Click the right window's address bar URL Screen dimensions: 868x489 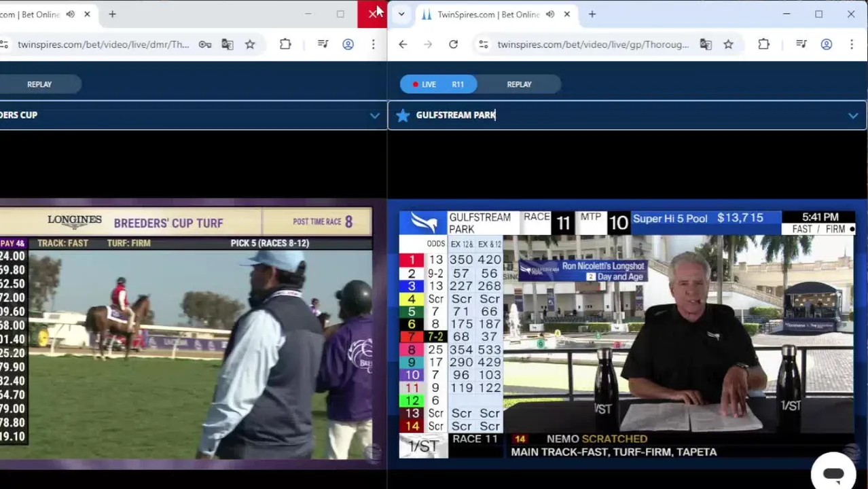click(x=593, y=44)
